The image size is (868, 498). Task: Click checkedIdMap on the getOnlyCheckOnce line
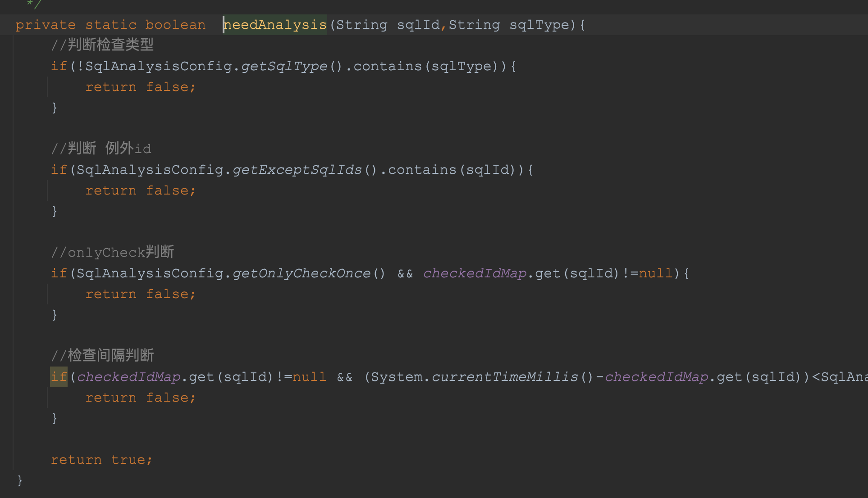tap(475, 273)
